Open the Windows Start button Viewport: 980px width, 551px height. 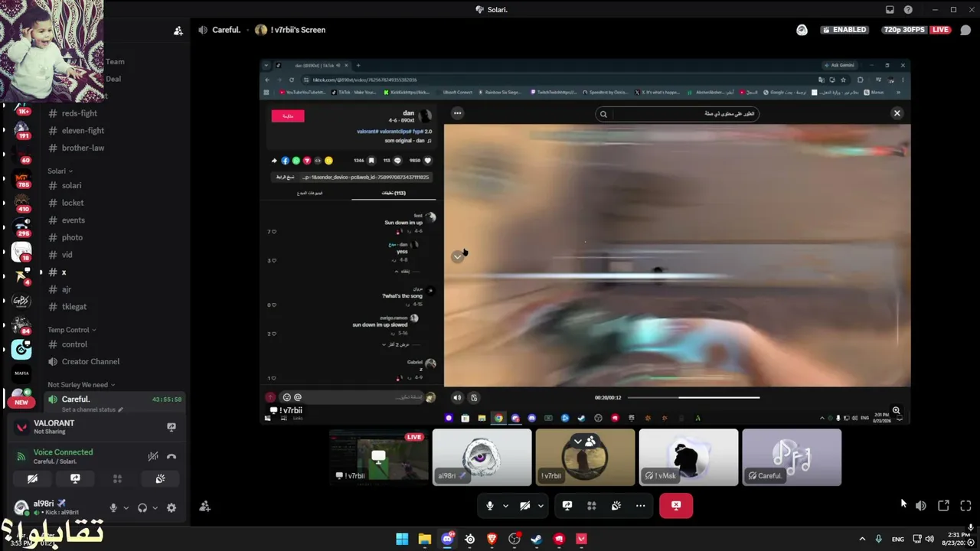coord(402,539)
